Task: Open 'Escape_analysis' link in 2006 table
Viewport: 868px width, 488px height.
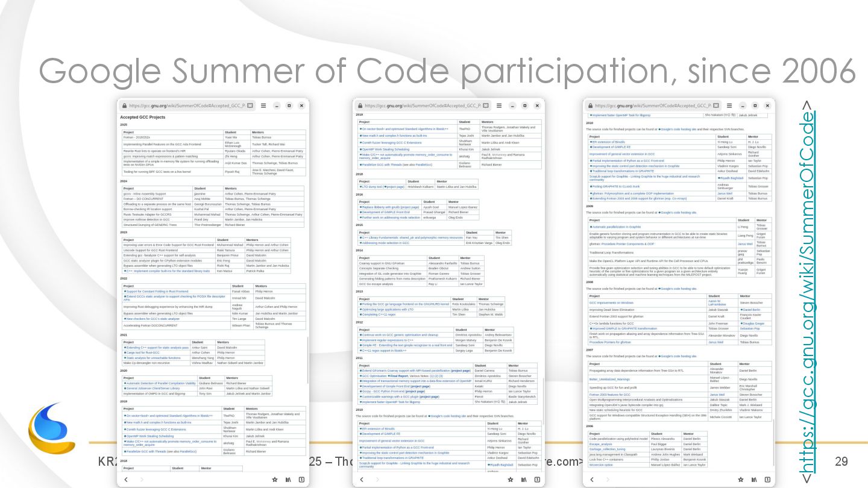Action: pyautogui.click(x=601, y=444)
